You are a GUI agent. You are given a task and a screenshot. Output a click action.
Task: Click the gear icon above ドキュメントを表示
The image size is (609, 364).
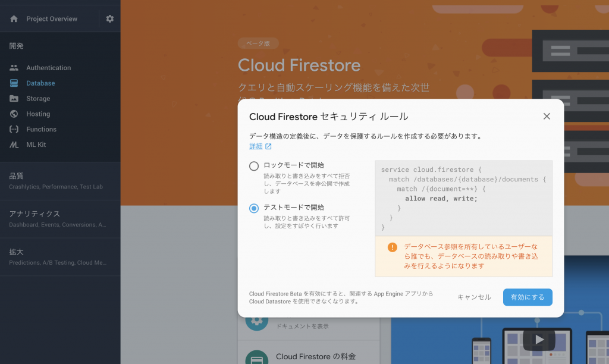coord(257,321)
